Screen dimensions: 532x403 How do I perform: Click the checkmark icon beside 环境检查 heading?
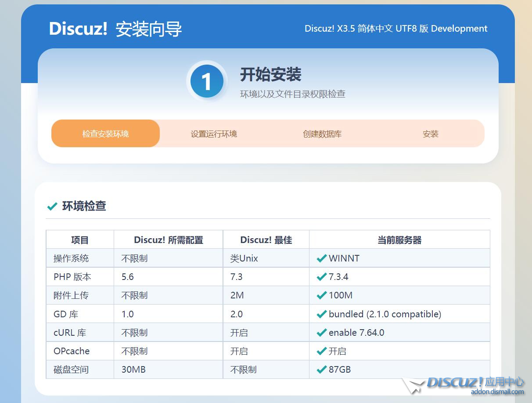point(52,206)
